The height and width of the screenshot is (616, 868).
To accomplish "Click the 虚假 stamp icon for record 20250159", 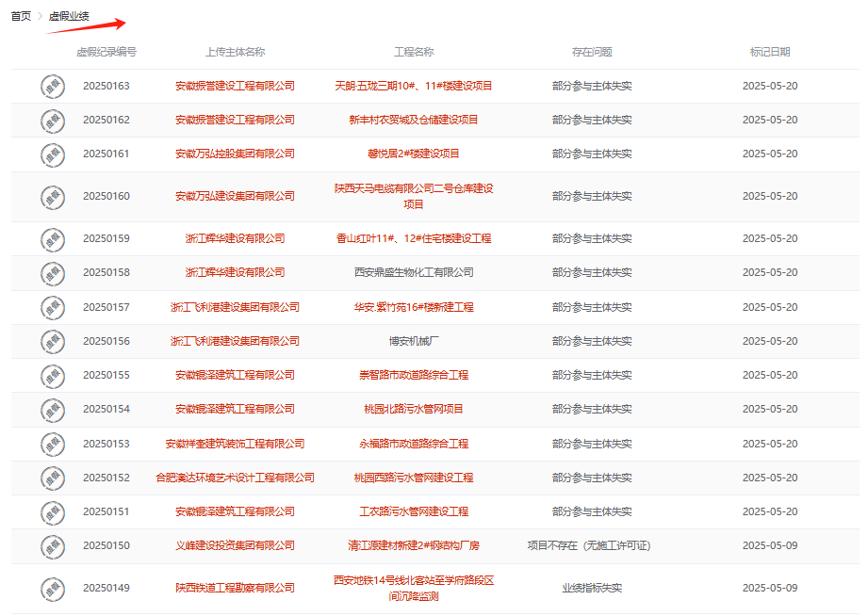I will coord(53,238).
